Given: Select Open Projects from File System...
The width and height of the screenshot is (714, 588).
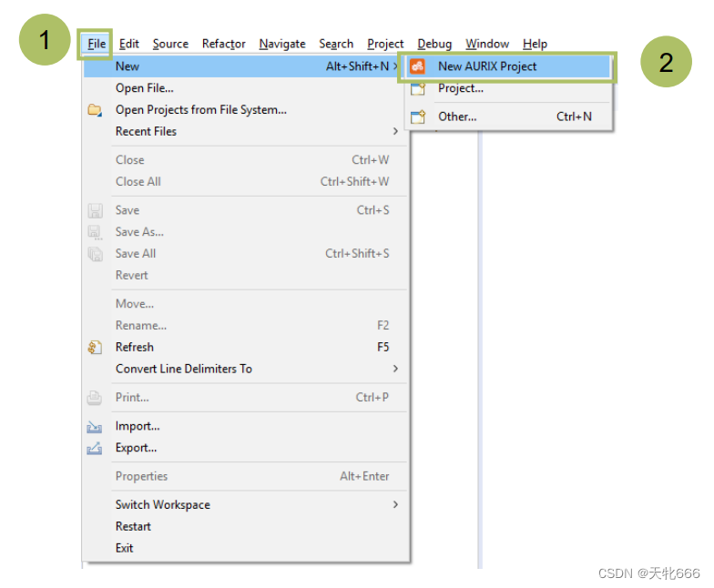Looking at the screenshot, I should click(x=246, y=109).
